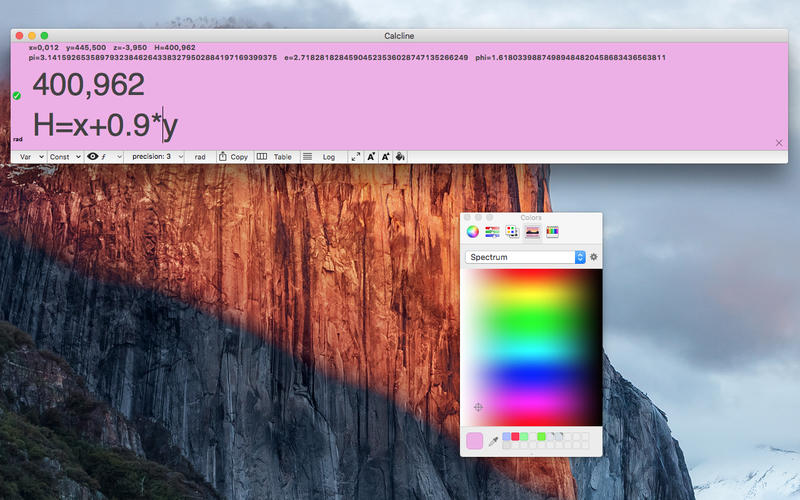Open the Var dropdown menu
This screenshot has height=500, width=800.
29,157
